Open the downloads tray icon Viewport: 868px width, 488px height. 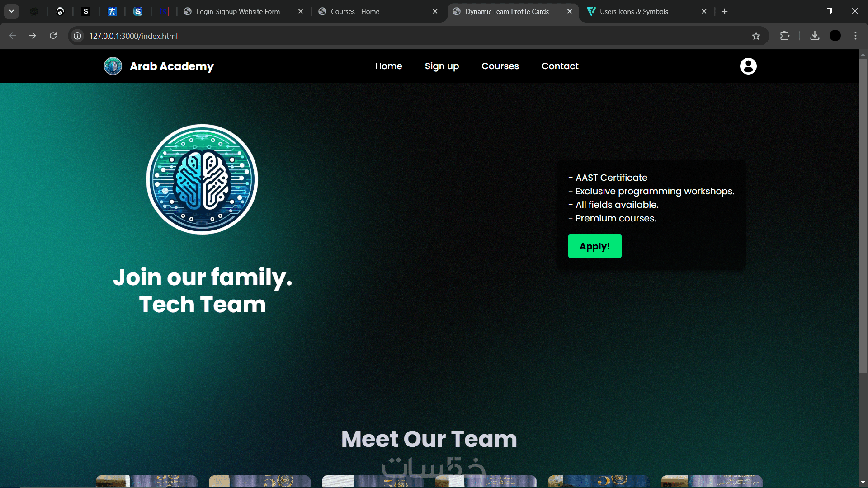815,36
